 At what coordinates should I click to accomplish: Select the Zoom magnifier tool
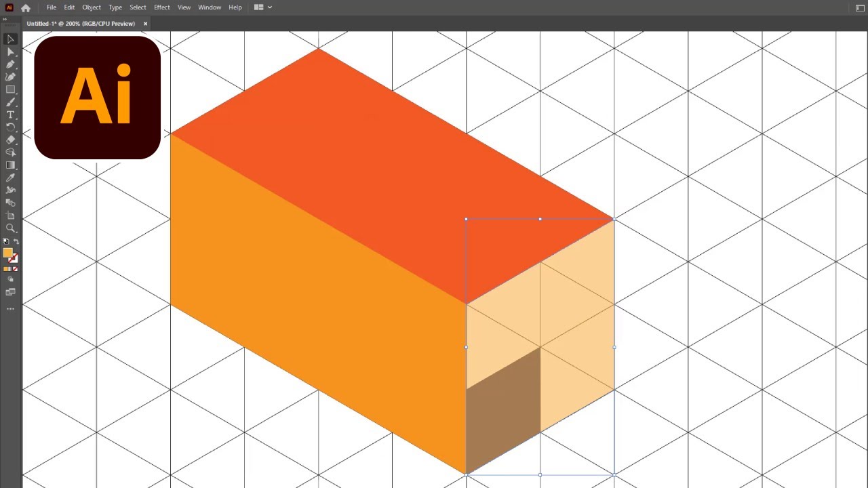(x=10, y=228)
